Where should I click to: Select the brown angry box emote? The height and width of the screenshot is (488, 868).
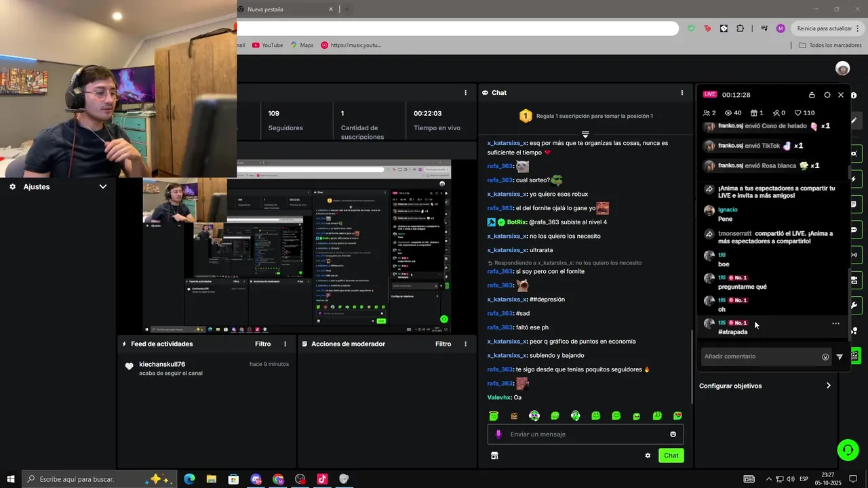pos(514,415)
